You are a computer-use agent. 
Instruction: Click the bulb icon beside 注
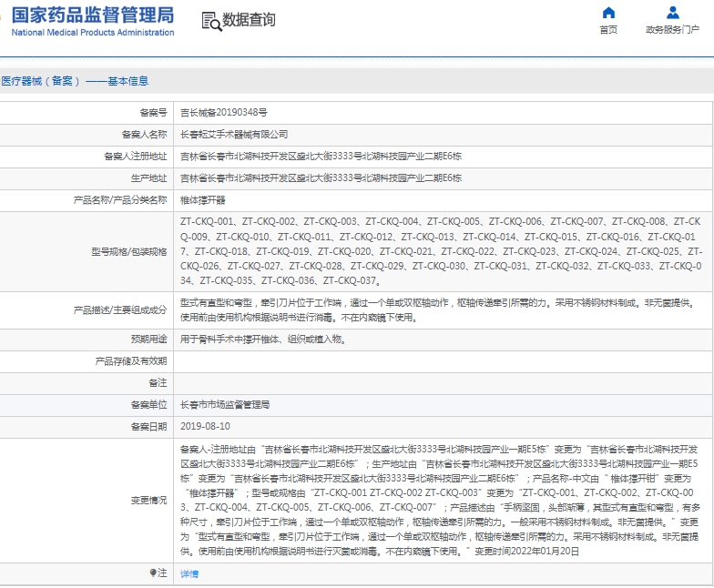pyautogui.click(x=153, y=573)
